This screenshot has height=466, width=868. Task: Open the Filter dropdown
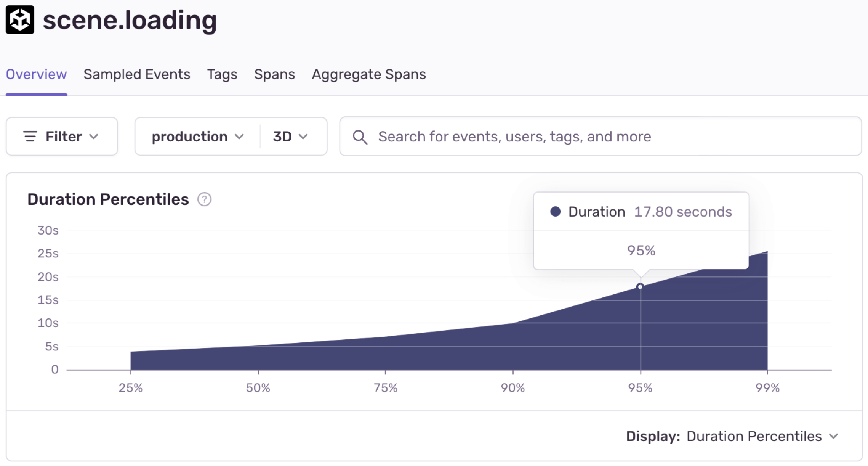point(62,137)
